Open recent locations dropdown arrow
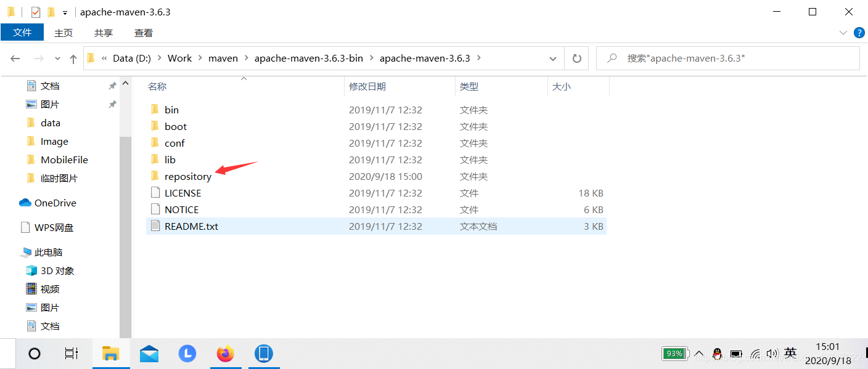Viewport: 868px width, 369px height. point(58,59)
